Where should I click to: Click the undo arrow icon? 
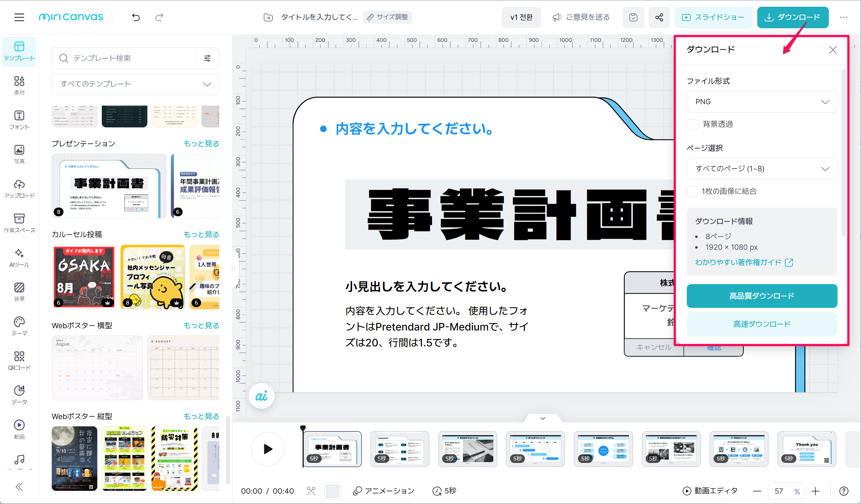(x=136, y=17)
